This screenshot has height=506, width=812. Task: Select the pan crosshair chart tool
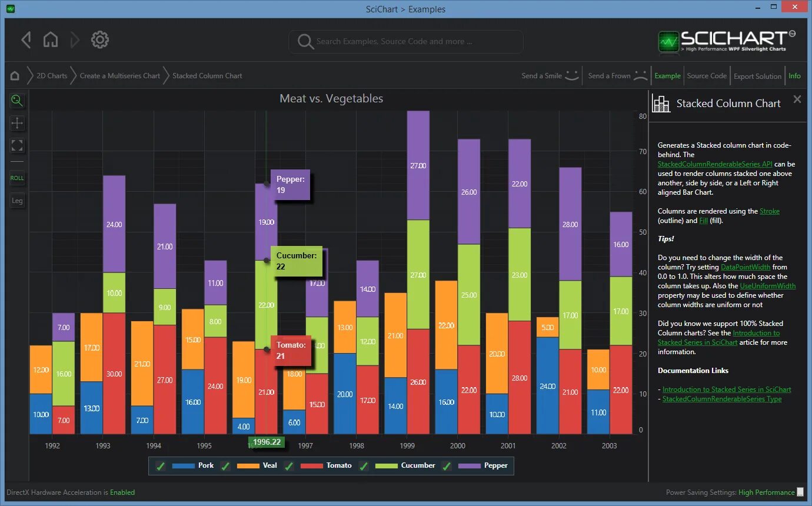[x=17, y=123]
